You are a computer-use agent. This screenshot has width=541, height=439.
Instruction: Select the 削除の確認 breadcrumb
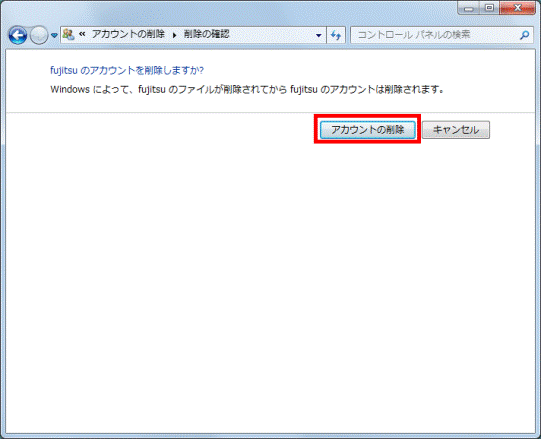(x=206, y=34)
